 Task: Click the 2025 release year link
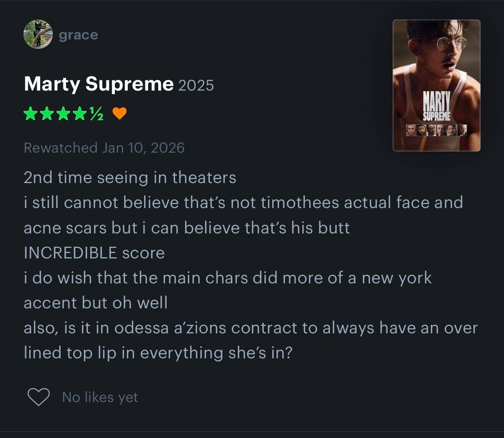[196, 85]
